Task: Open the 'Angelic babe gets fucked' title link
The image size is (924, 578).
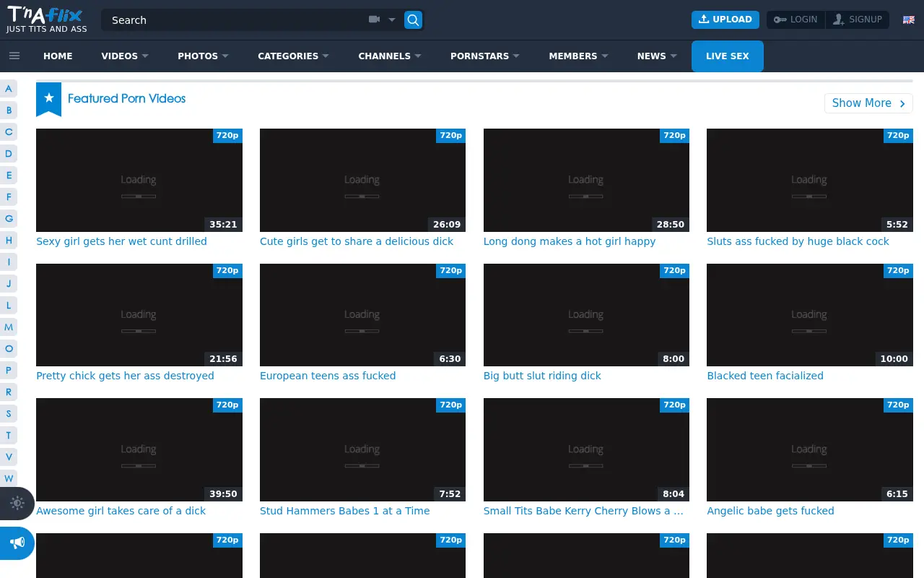Action: 770,511
